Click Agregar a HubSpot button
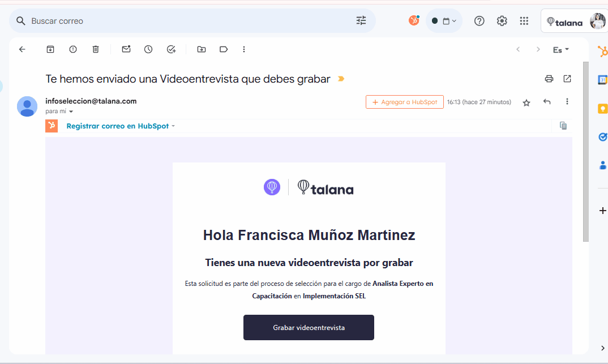 (404, 102)
